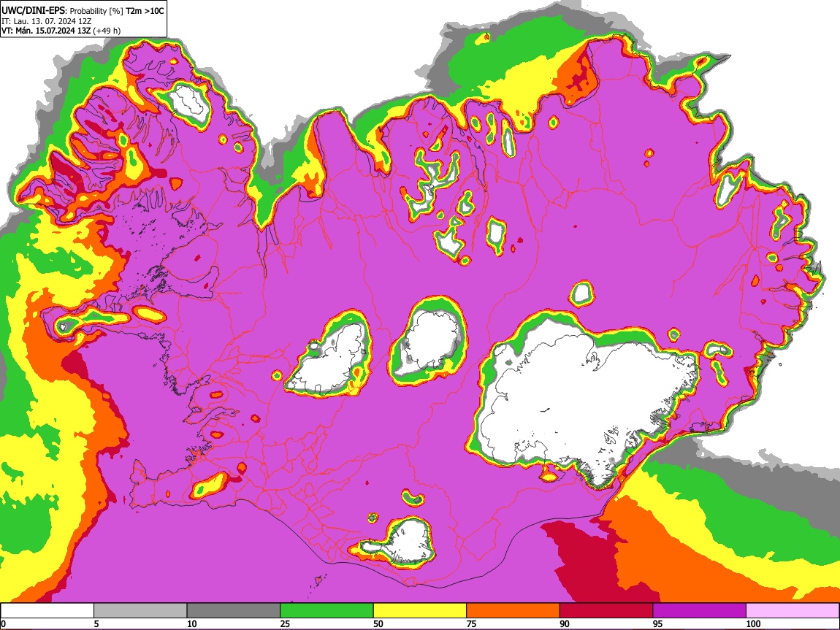The width and height of the screenshot is (840, 630).
Task: Click the legend value '0'
Action: pos(3,623)
